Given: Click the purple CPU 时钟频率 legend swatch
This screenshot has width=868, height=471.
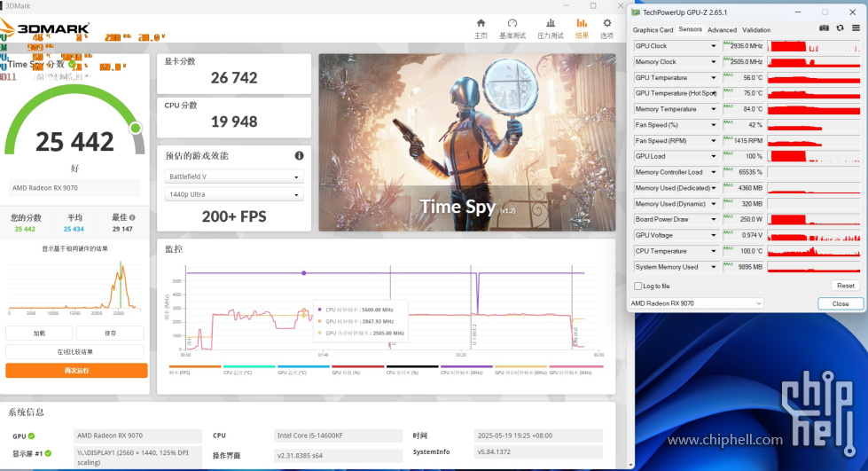Looking at the screenshot, I should (x=466, y=366).
